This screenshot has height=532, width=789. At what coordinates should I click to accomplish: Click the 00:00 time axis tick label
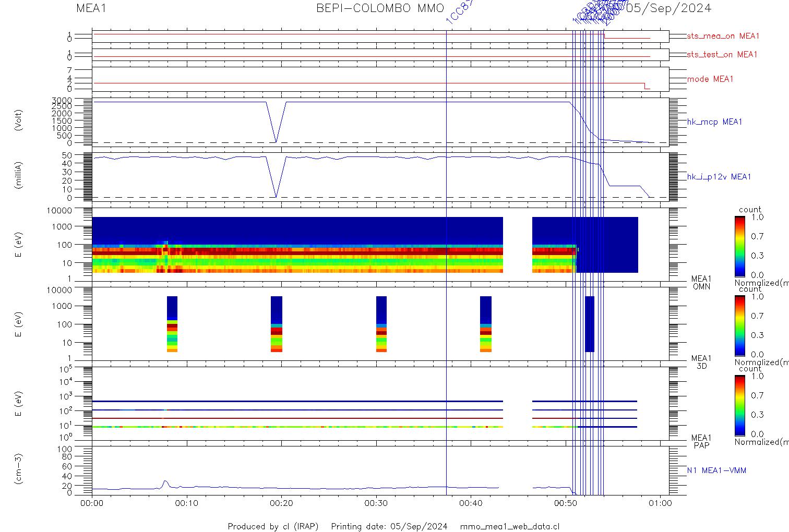pyautogui.click(x=92, y=504)
